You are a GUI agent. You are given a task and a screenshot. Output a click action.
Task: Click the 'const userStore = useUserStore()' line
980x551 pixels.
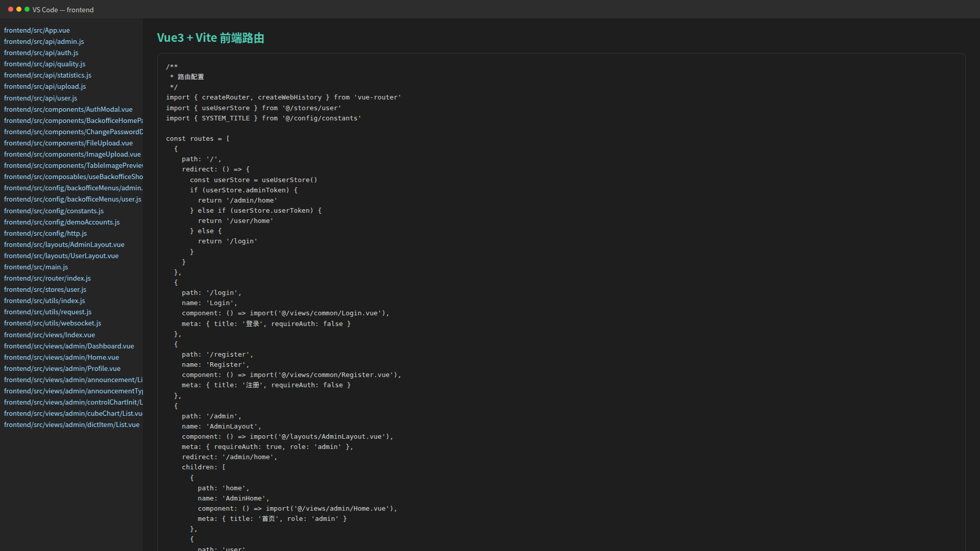click(254, 180)
